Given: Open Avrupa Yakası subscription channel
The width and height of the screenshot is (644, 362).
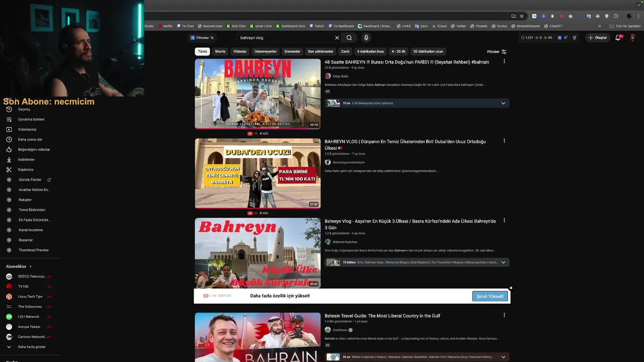Looking at the screenshot, I should 30,326.
